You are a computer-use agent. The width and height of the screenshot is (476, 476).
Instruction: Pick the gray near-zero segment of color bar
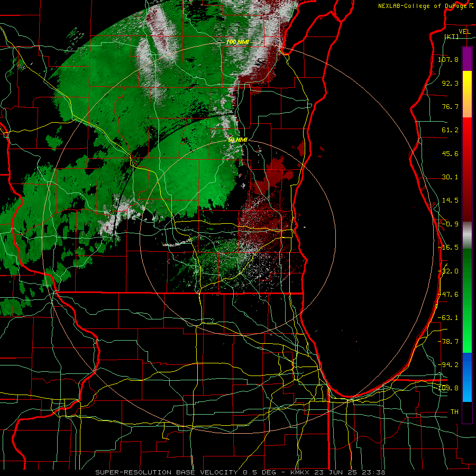(x=467, y=235)
